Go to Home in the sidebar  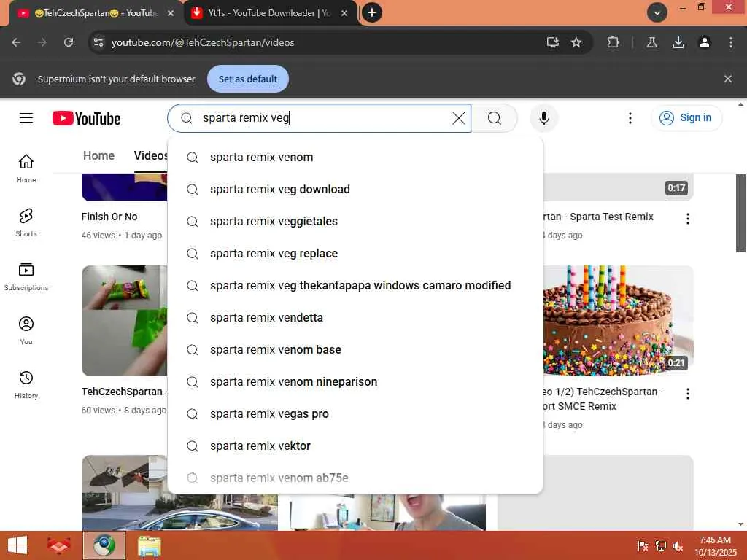point(26,168)
